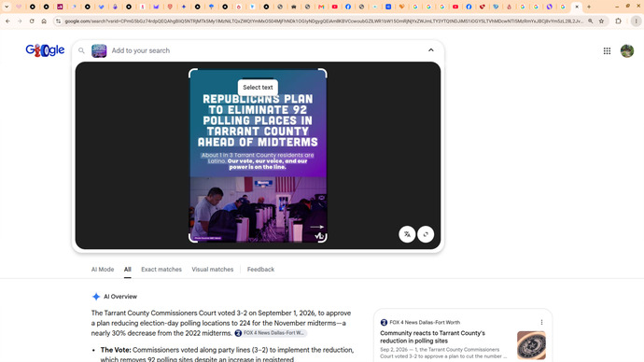Collapse the image search panel
The image size is (644, 362).
(431, 50)
